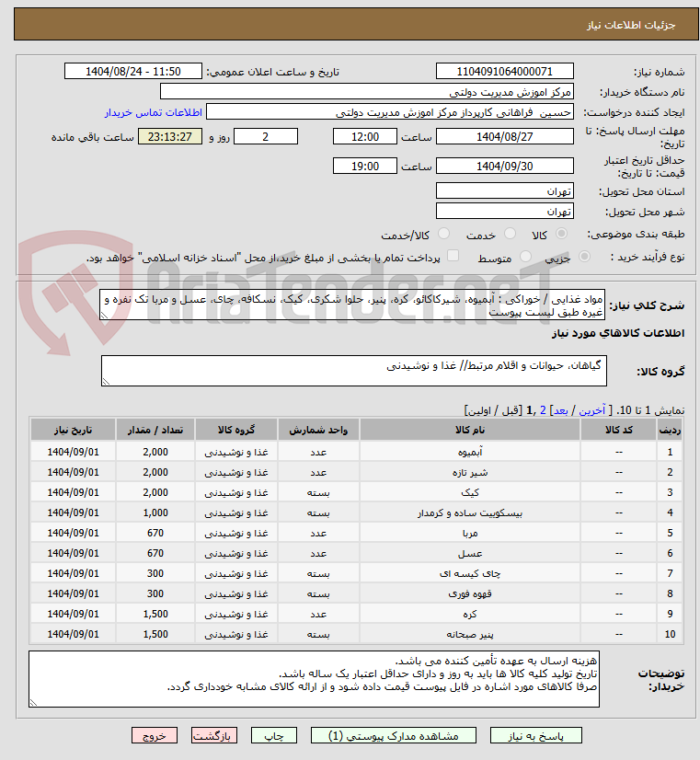Click the تعداد / مقدار column header
Image resolution: width=700 pixels, height=760 pixels.
[x=155, y=430]
